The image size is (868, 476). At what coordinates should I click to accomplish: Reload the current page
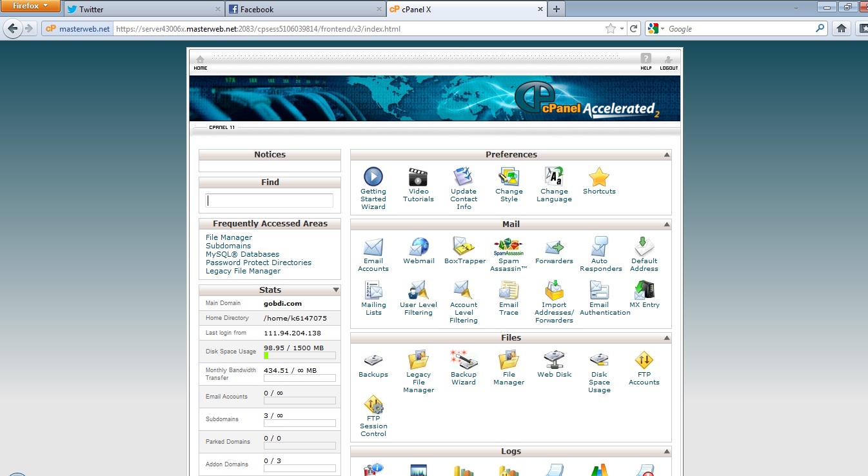[634, 29]
